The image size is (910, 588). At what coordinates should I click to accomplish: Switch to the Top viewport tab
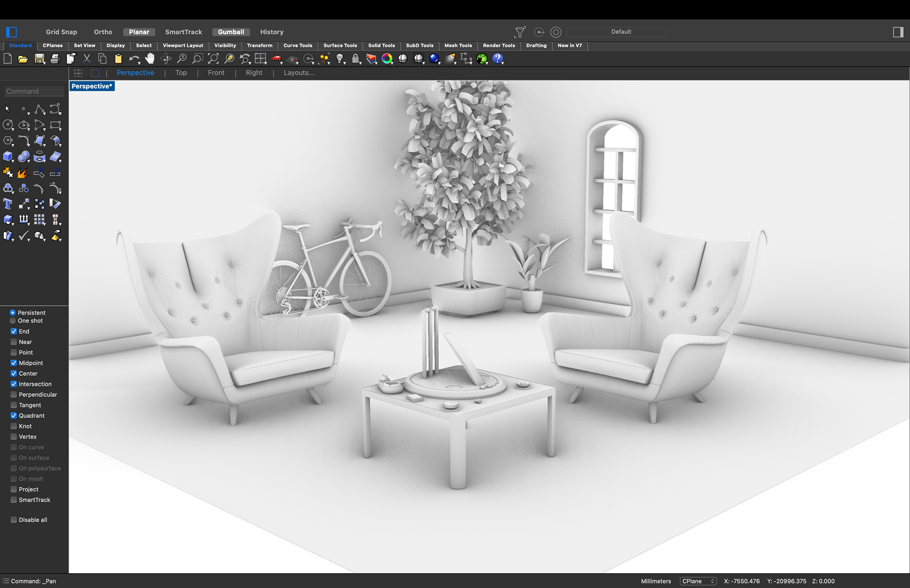(181, 73)
